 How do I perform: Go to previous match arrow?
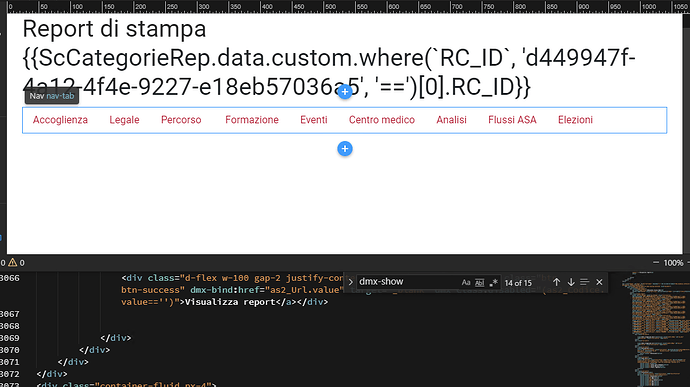557,282
